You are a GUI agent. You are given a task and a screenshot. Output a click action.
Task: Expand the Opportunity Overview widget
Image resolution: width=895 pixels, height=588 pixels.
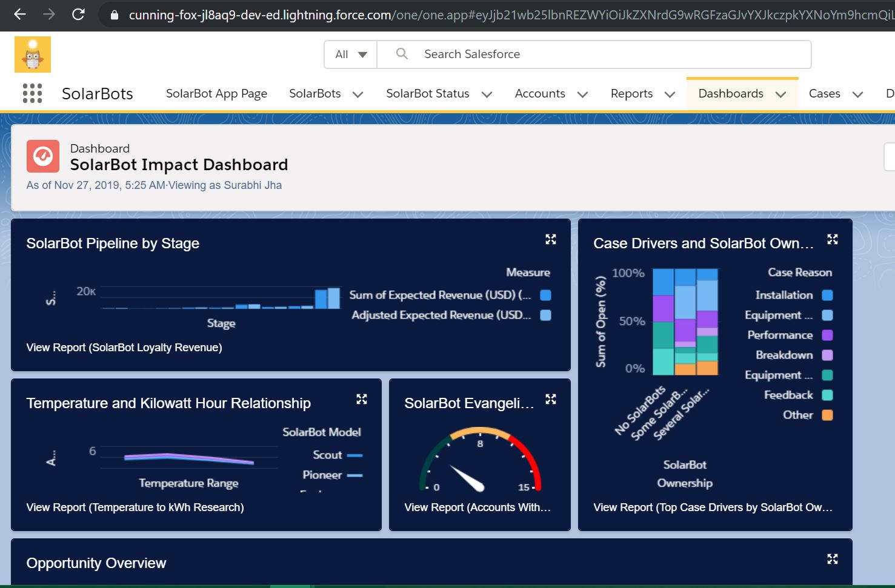tap(833, 559)
